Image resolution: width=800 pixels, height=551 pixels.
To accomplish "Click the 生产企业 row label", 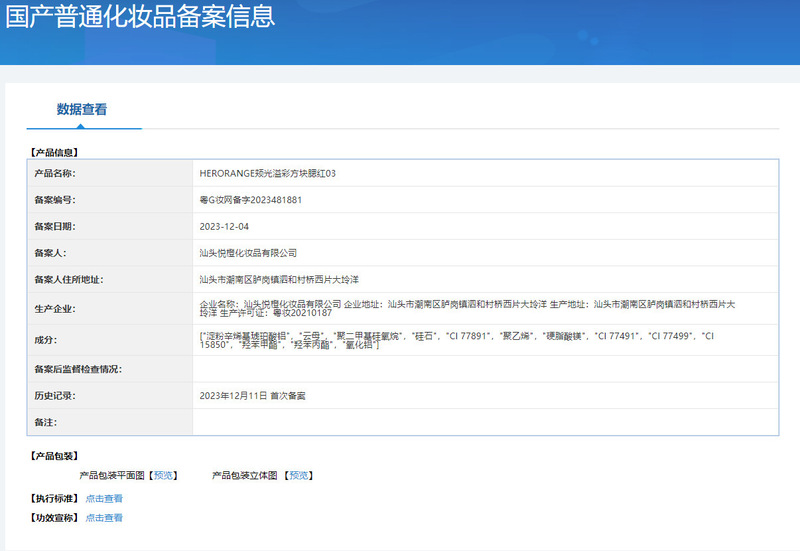I will (x=55, y=309).
